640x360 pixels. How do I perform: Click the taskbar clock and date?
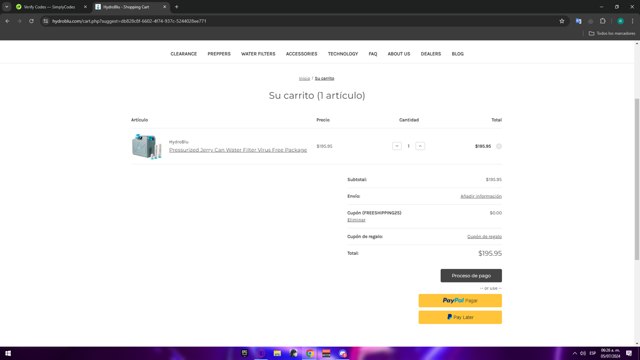[x=610, y=353]
